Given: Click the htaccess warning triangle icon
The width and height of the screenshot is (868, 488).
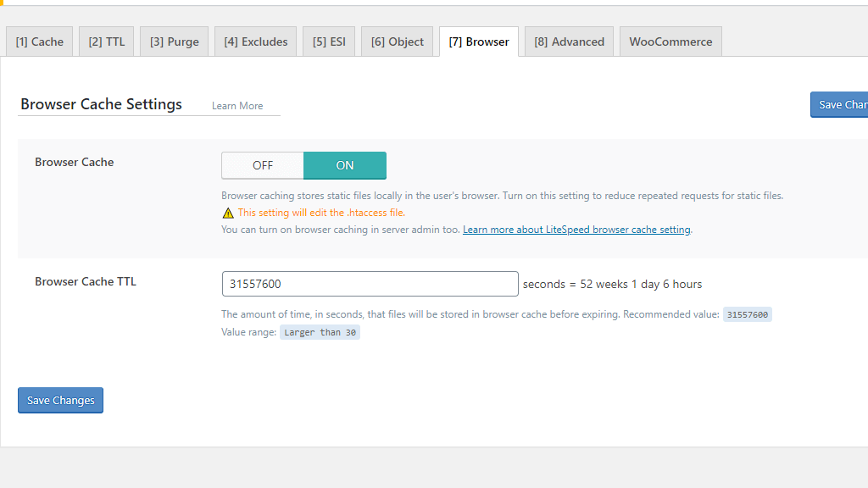Looking at the screenshot, I should click(x=228, y=213).
